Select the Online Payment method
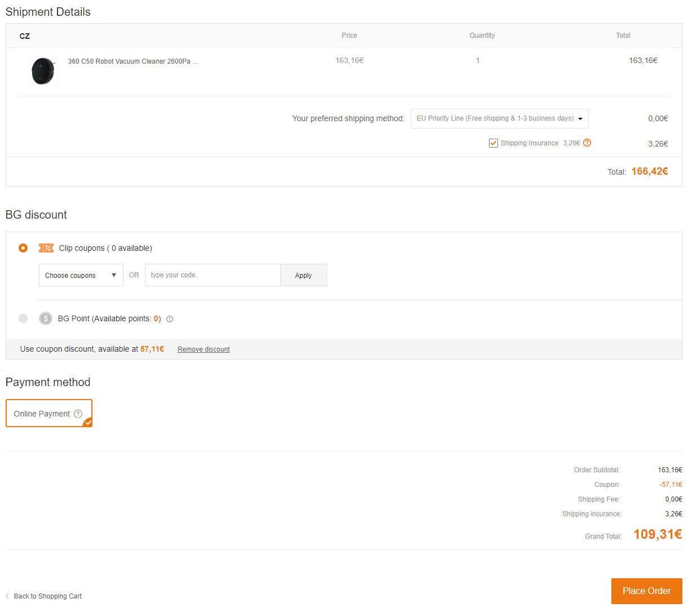Viewport: 692px width, 616px height. (49, 413)
